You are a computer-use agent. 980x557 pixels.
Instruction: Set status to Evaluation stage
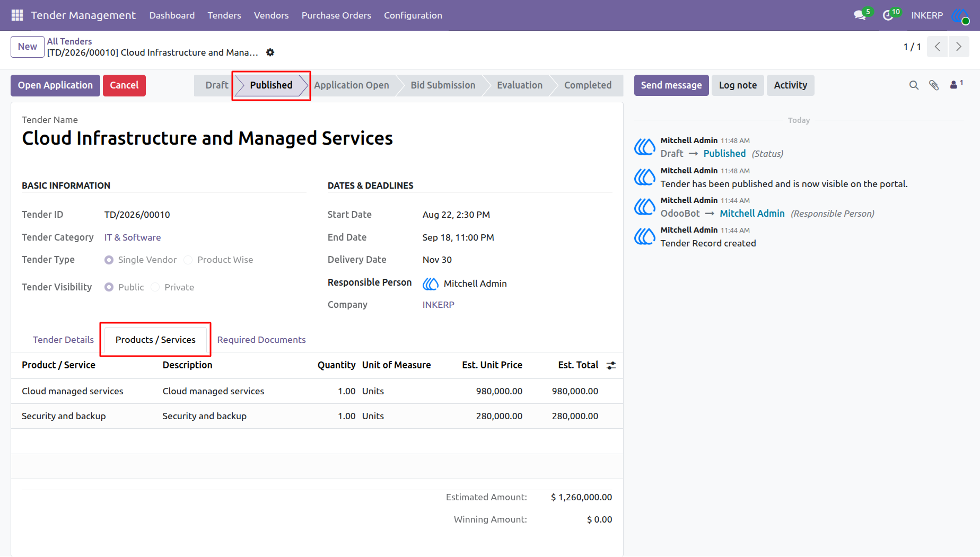pyautogui.click(x=519, y=85)
